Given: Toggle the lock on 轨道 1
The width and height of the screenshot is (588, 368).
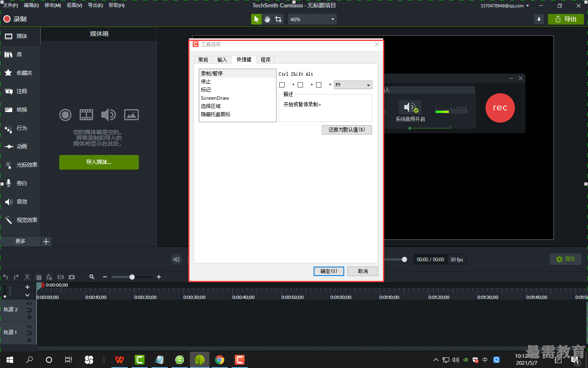Looking at the screenshot, I should click(x=29, y=340).
